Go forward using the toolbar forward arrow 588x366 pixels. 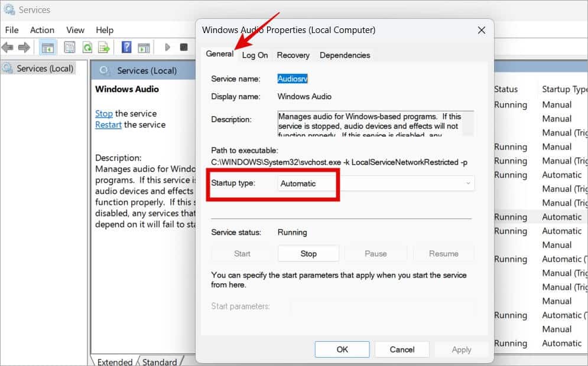(24, 47)
